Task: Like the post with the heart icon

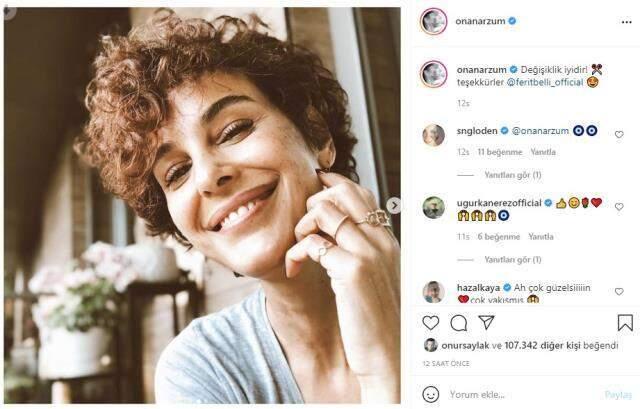Action: [431, 323]
